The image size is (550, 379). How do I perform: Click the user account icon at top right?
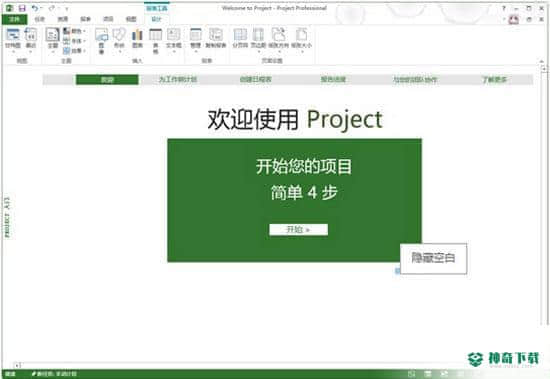coord(514,19)
